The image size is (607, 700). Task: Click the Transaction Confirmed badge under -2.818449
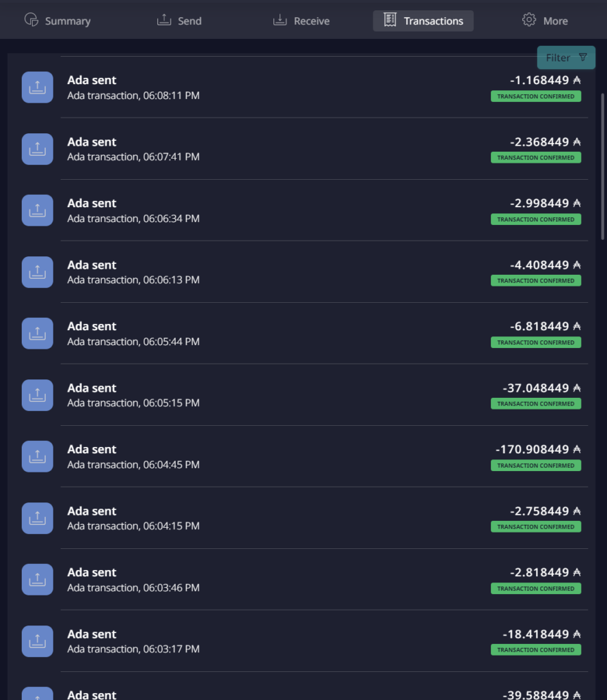[536, 589]
